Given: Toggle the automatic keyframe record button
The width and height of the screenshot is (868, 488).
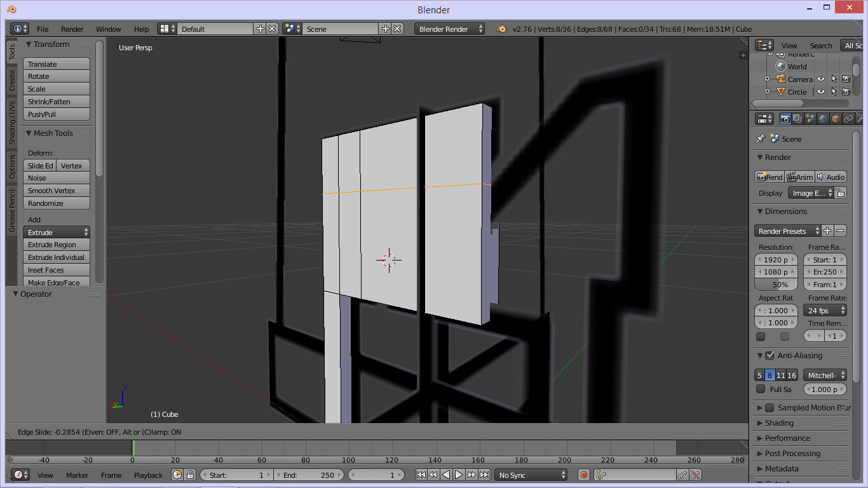Looking at the screenshot, I should coord(584,475).
